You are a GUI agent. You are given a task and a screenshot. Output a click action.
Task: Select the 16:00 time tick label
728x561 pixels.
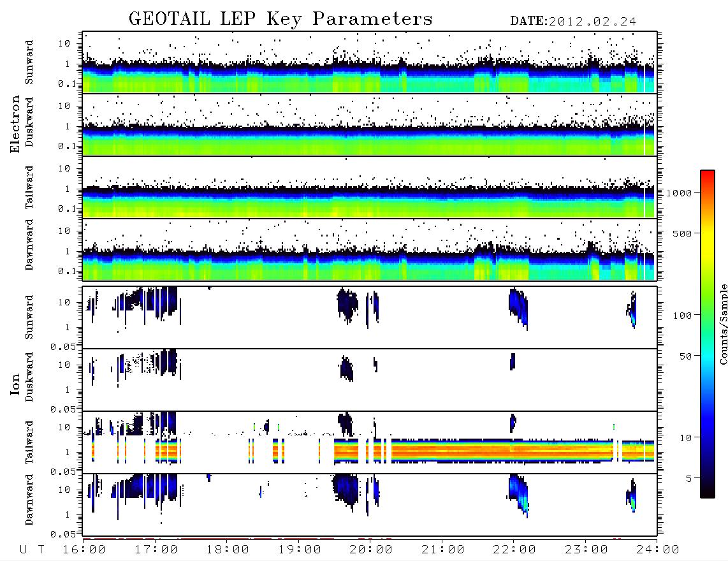tap(84, 550)
